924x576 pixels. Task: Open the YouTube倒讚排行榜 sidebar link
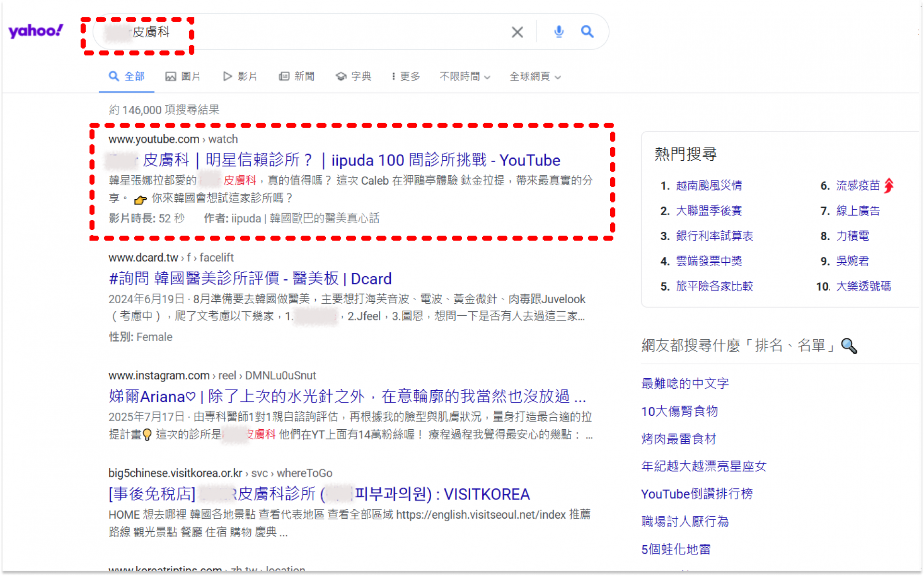click(x=697, y=494)
